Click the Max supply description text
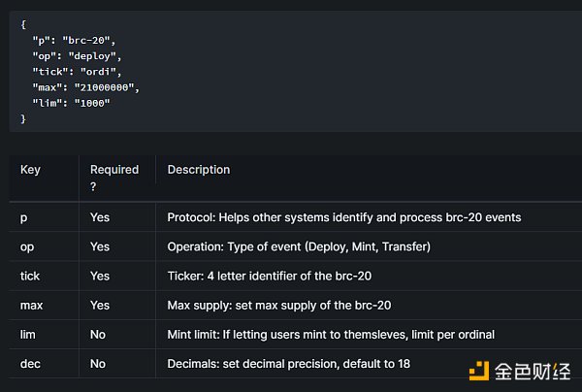The image size is (582, 392). coord(279,305)
